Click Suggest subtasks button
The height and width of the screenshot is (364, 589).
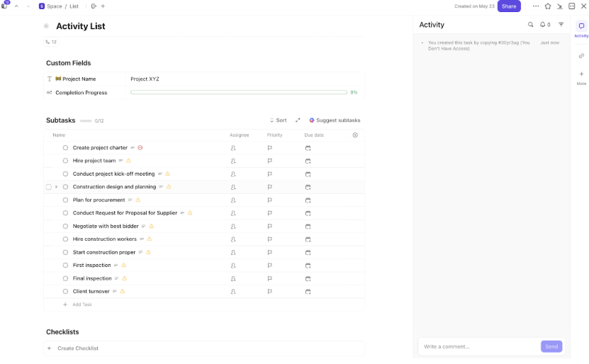335,120
